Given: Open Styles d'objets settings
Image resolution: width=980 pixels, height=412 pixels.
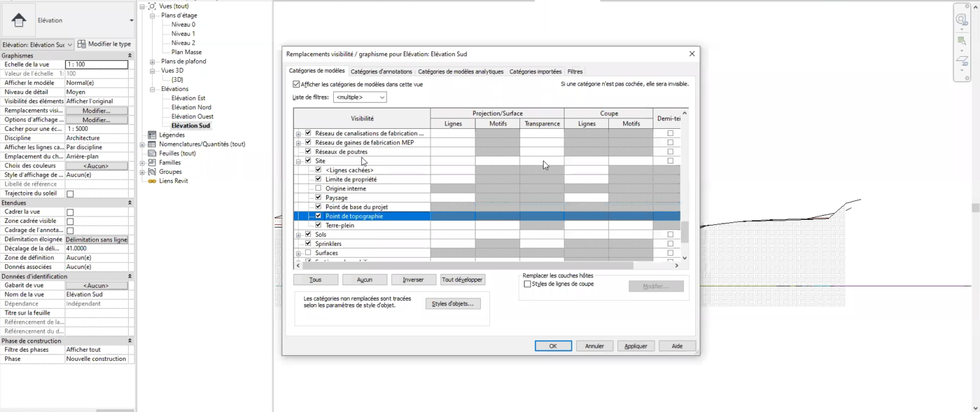Looking at the screenshot, I should tap(453, 304).
